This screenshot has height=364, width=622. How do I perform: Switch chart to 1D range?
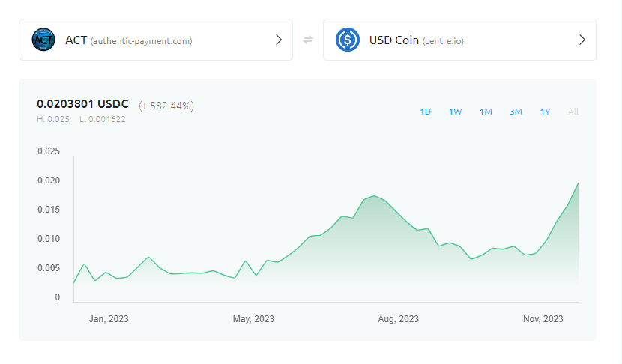425,112
